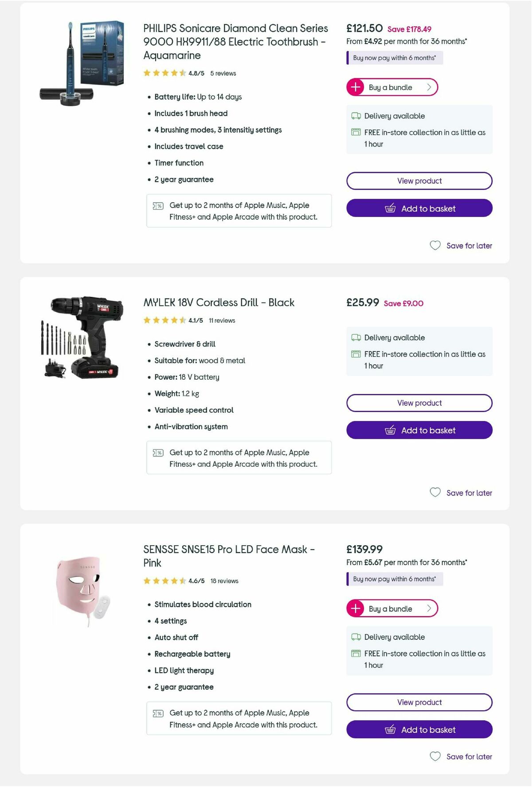Click the Apple offer tag icon under the drill details
The width and height of the screenshot is (532, 787).
coord(158,453)
